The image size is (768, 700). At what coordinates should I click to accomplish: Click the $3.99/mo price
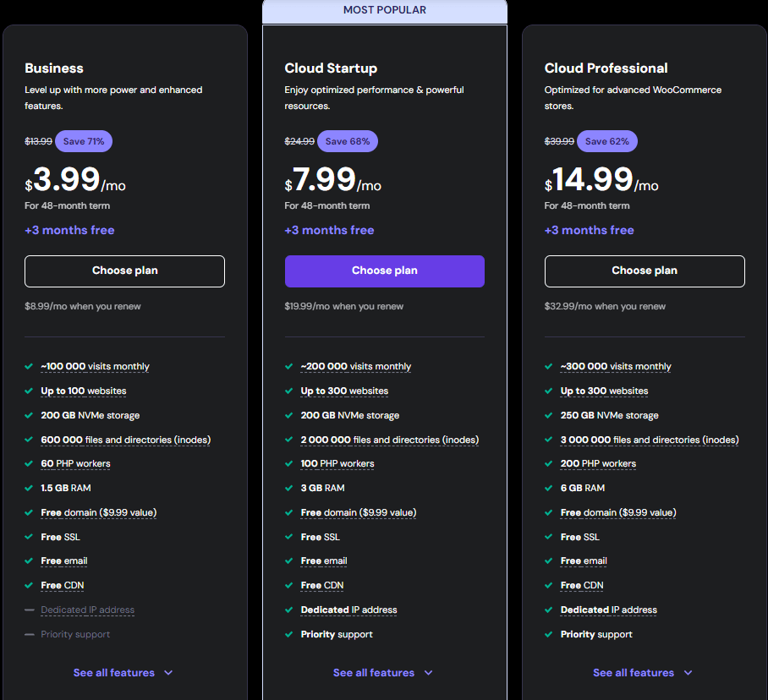[x=75, y=179]
